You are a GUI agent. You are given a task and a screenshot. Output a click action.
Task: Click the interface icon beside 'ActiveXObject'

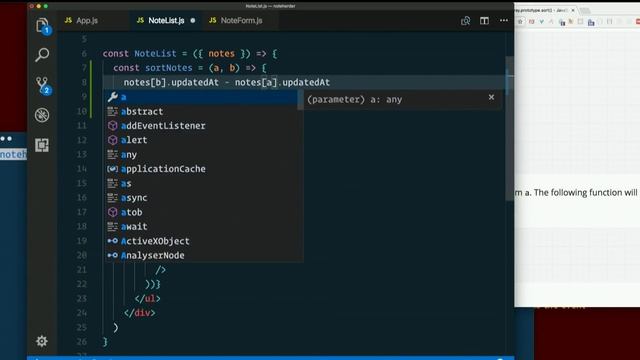pyautogui.click(x=113, y=241)
